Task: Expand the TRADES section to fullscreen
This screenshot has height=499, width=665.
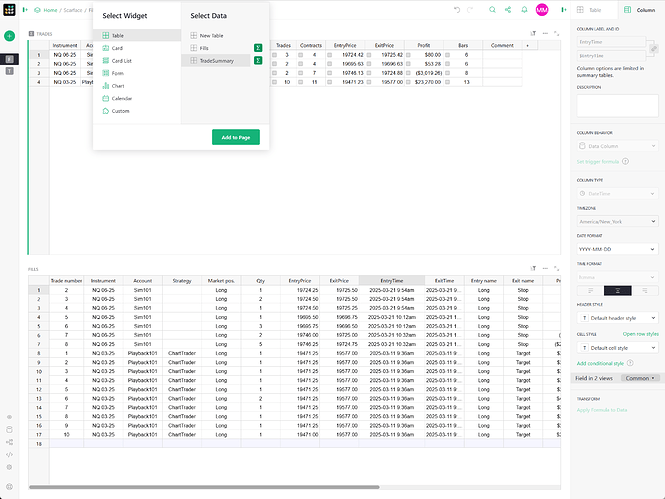Action: pyautogui.click(x=556, y=33)
